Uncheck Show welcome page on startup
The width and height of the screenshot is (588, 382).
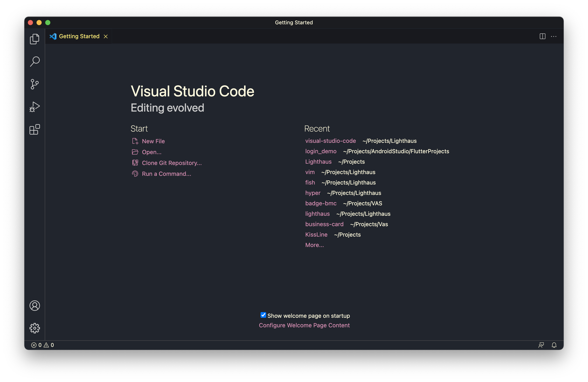tap(263, 315)
